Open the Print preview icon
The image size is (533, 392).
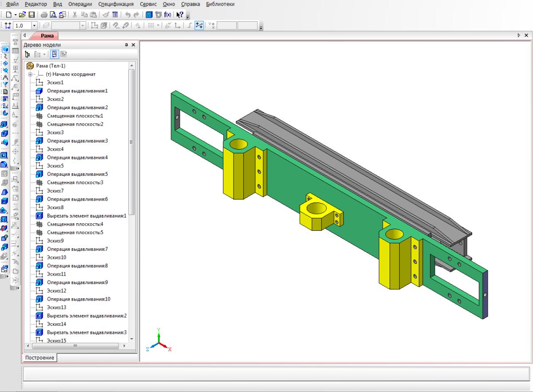[53, 15]
